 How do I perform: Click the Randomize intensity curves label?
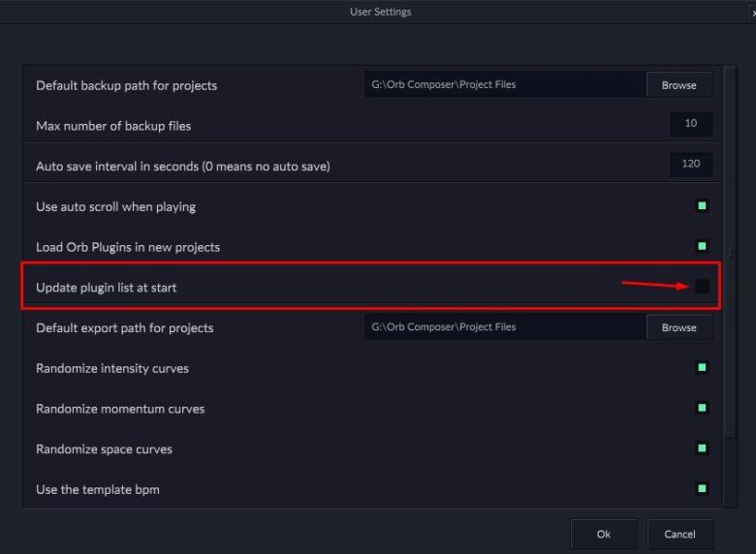pos(112,368)
